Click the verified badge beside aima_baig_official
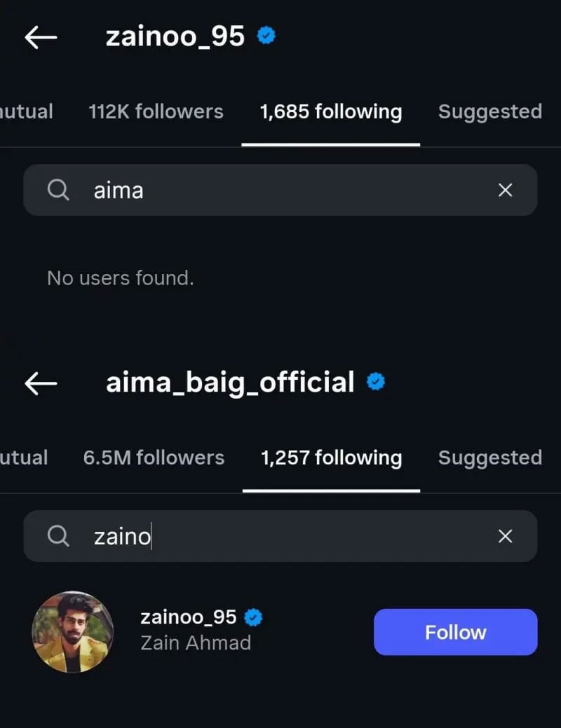This screenshot has height=728, width=561. coord(376,382)
